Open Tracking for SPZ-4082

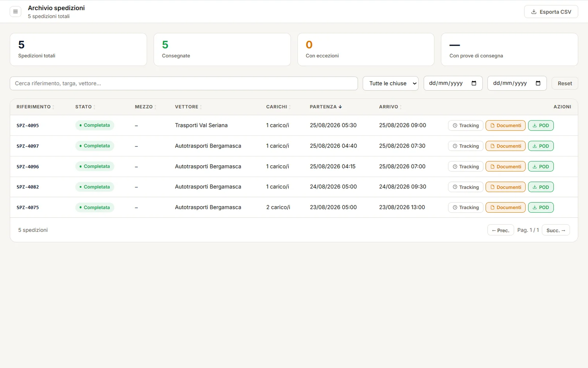[466, 187]
